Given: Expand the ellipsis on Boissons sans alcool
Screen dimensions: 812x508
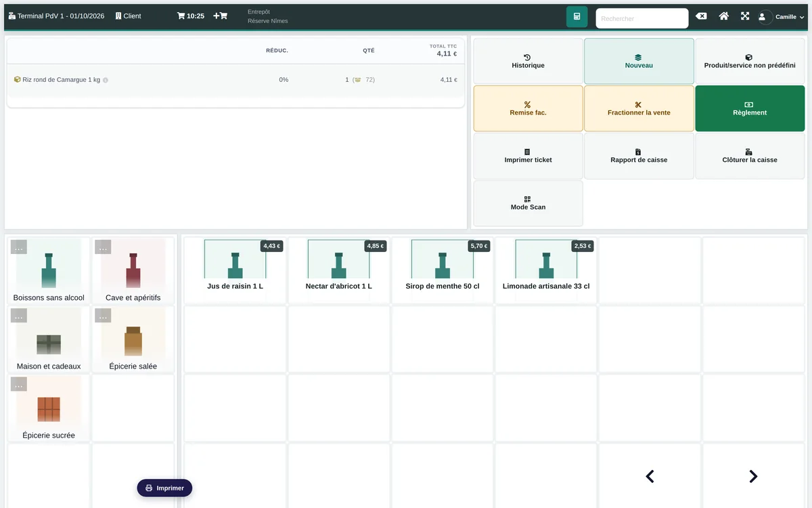Looking at the screenshot, I should coord(19,247).
